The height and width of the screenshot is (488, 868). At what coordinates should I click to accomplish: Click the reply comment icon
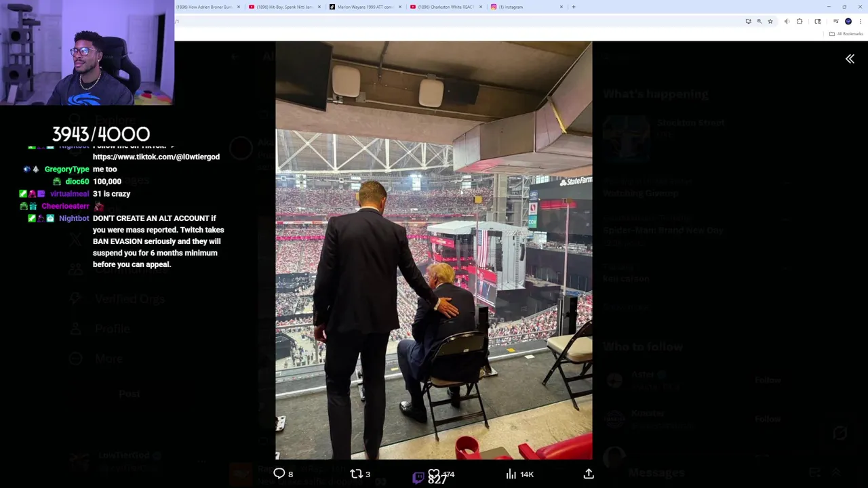click(279, 474)
